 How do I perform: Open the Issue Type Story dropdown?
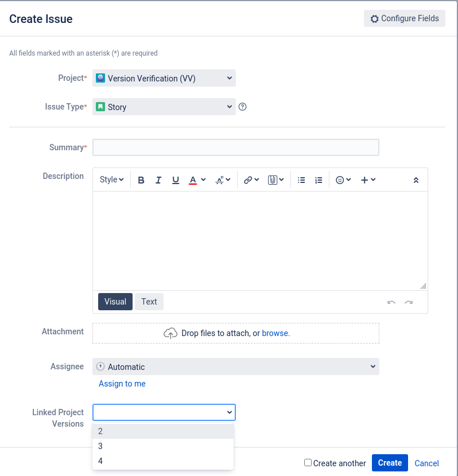coord(164,107)
